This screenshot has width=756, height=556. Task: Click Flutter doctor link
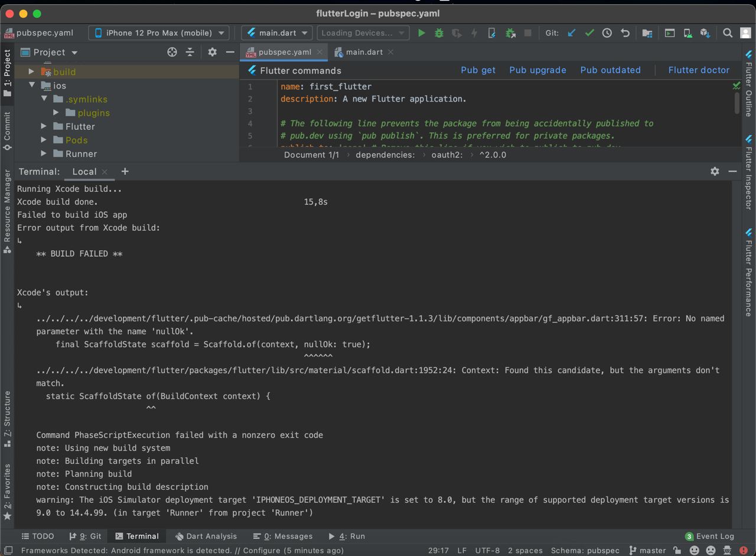pos(699,70)
